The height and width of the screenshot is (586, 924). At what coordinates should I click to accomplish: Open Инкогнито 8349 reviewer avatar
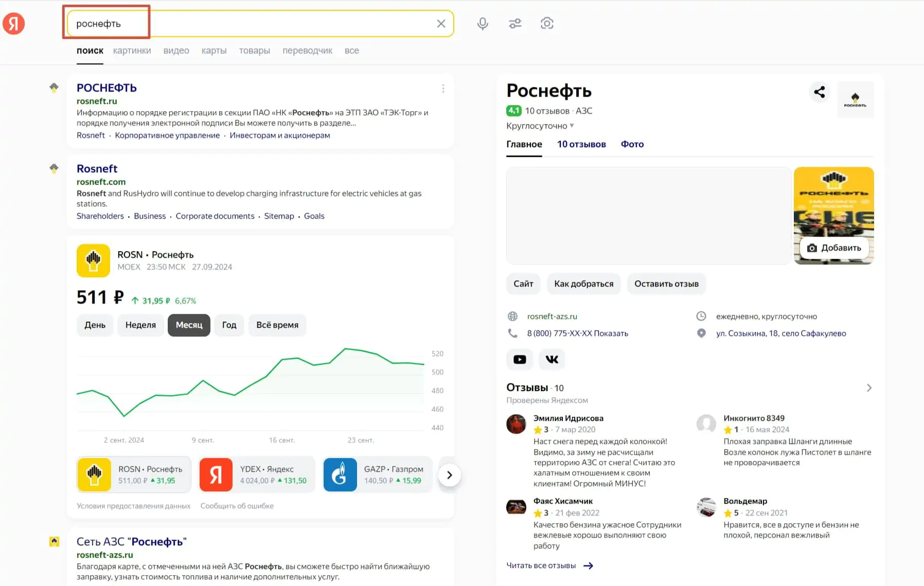click(706, 424)
